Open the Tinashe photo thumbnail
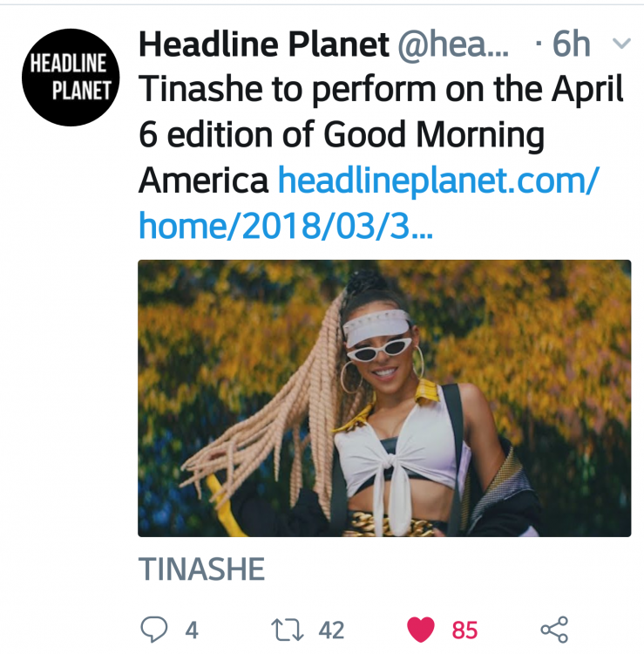The width and height of the screenshot is (644, 654). [x=384, y=399]
